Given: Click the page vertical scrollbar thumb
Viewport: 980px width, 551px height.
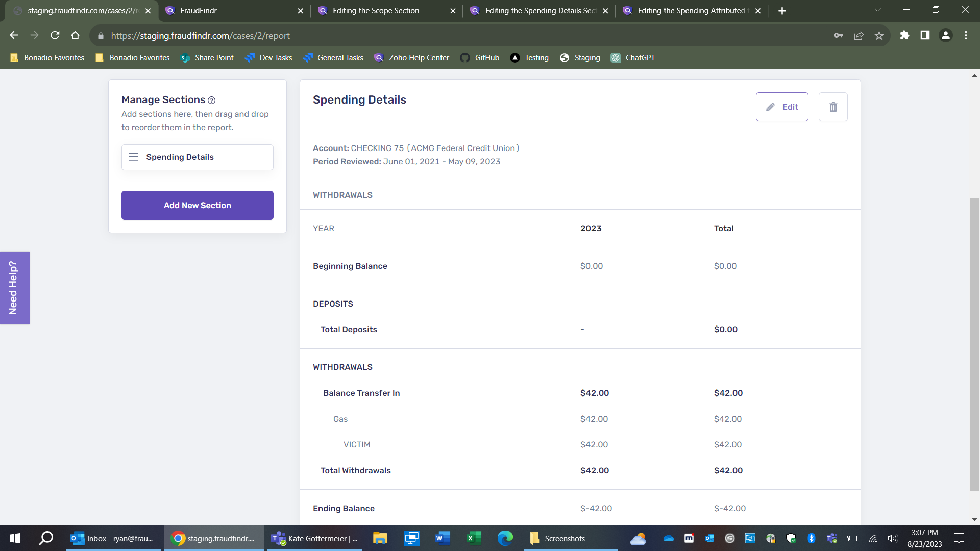Looking at the screenshot, I should 974,344.
